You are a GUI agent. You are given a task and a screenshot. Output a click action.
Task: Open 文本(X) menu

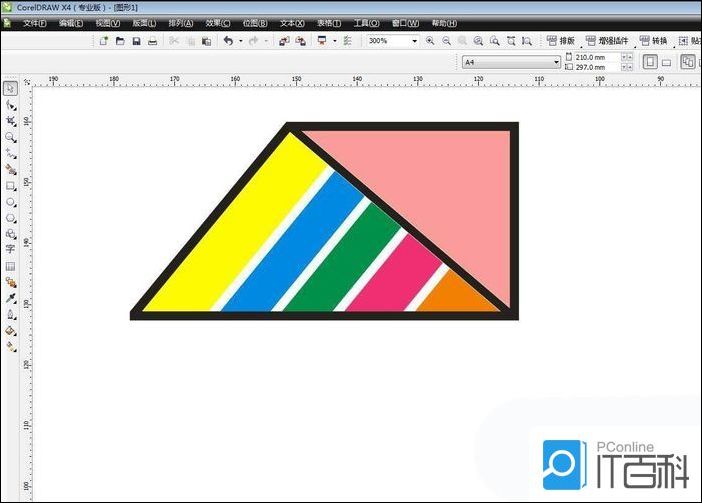[x=292, y=23]
